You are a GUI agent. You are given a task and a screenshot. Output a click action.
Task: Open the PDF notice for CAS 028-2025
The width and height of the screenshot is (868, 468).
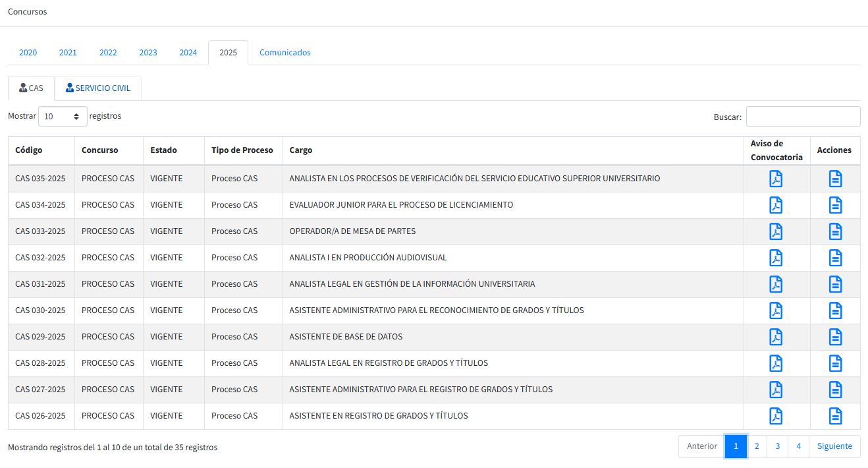click(776, 363)
